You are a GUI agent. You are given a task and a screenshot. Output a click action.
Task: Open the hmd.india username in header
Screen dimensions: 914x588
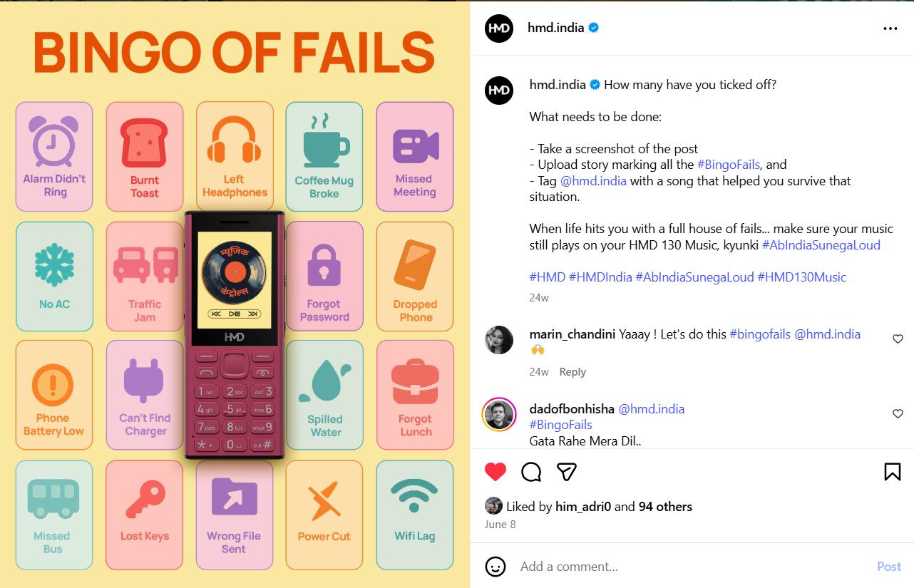tap(555, 28)
